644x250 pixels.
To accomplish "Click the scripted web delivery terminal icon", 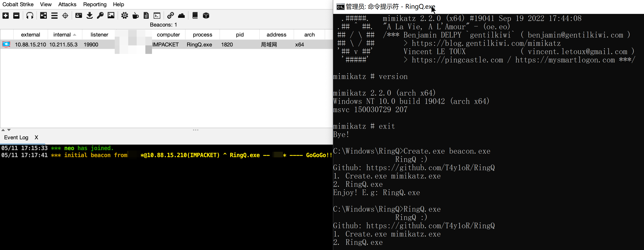I will pos(157,16).
